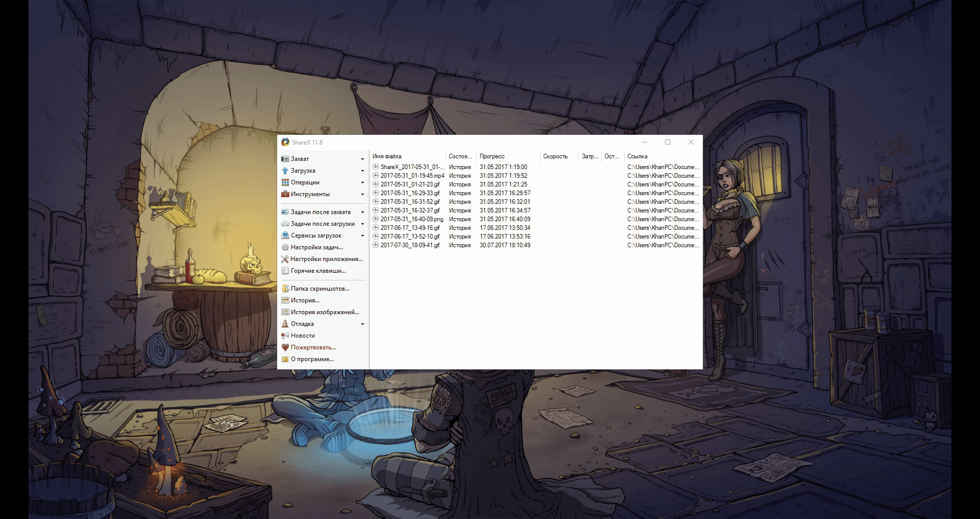Click the Горячие клавиши icon
Screen dimensions: 980x519
pos(285,271)
